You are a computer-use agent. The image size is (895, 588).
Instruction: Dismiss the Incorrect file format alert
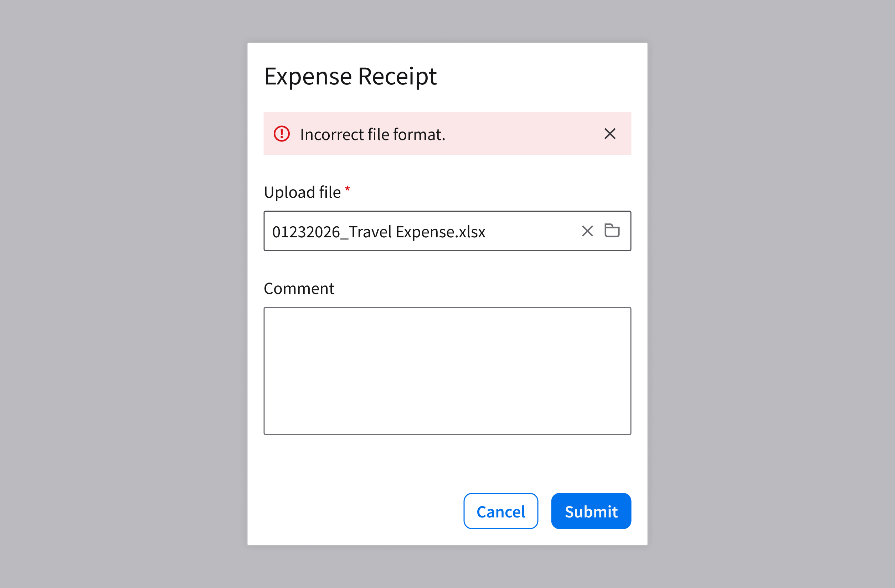(x=609, y=134)
